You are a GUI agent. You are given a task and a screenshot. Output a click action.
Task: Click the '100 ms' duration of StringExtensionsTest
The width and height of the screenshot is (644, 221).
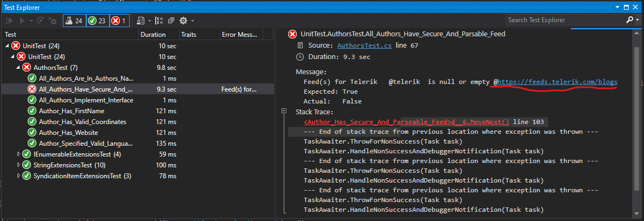(167, 165)
